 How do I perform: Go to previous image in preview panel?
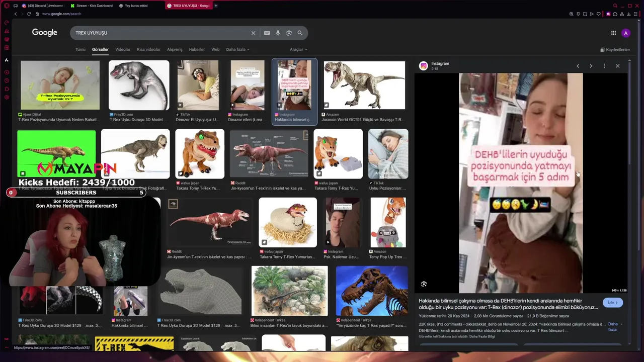pyautogui.click(x=578, y=66)
